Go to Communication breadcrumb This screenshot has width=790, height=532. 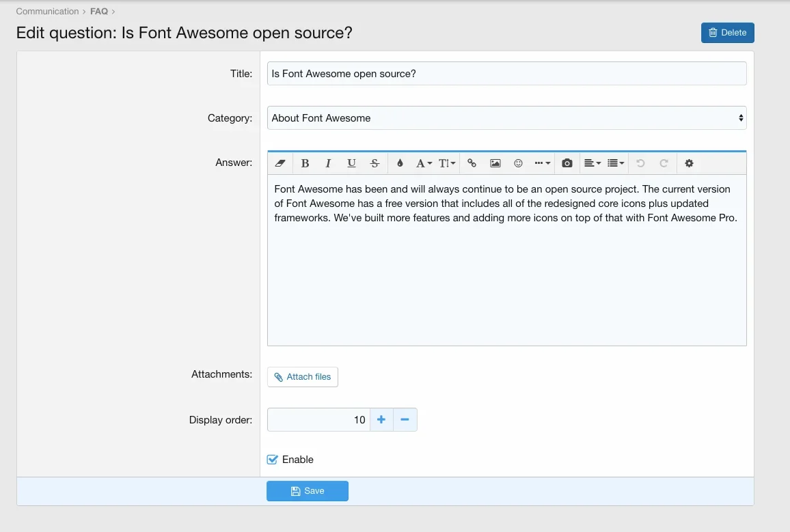click(x=47, y=12)
